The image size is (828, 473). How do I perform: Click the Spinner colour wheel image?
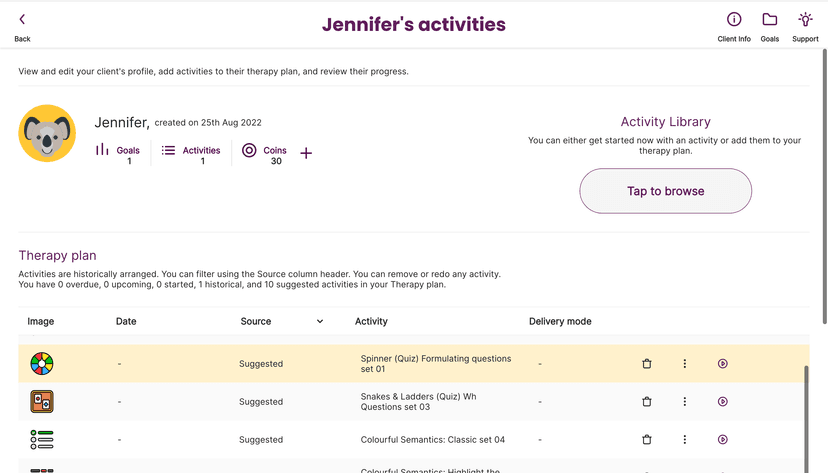pos(42,364)
